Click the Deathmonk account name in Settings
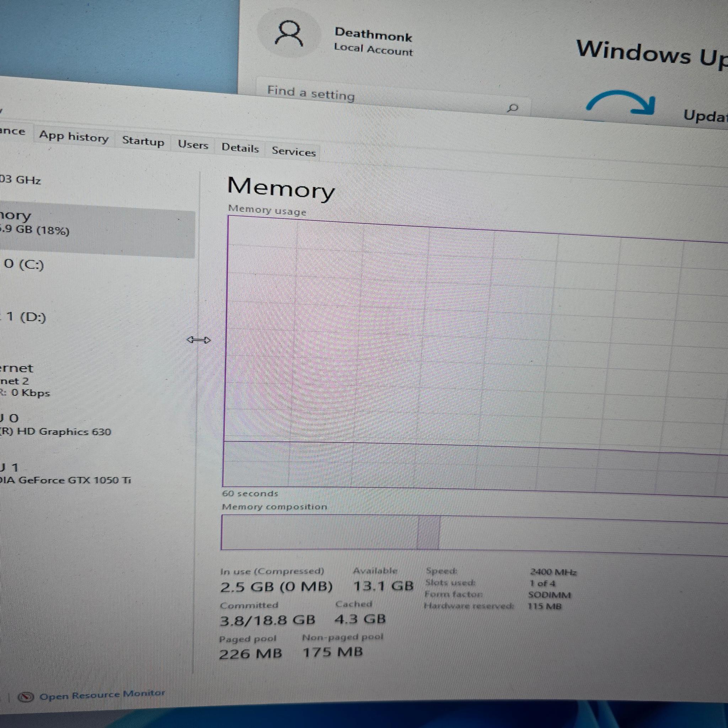Screen dimensions: 728x728 pos(374,35)
